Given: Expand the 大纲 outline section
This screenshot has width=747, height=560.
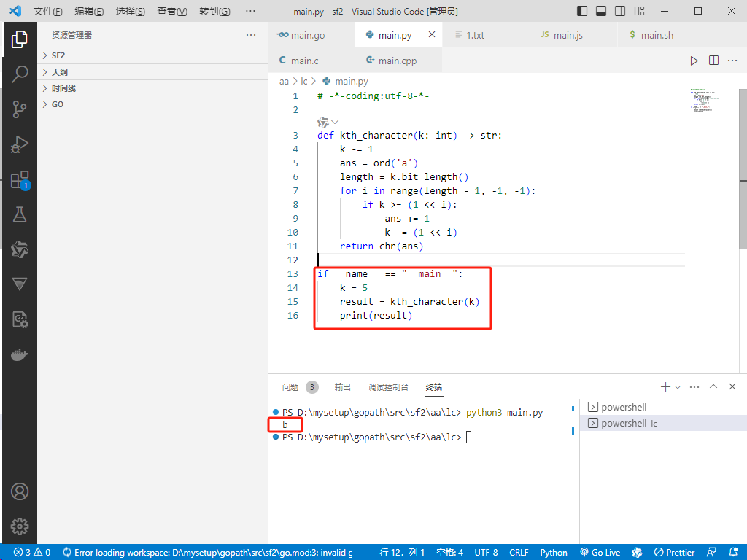Looking at the screenshot, I should coord(152,72).
